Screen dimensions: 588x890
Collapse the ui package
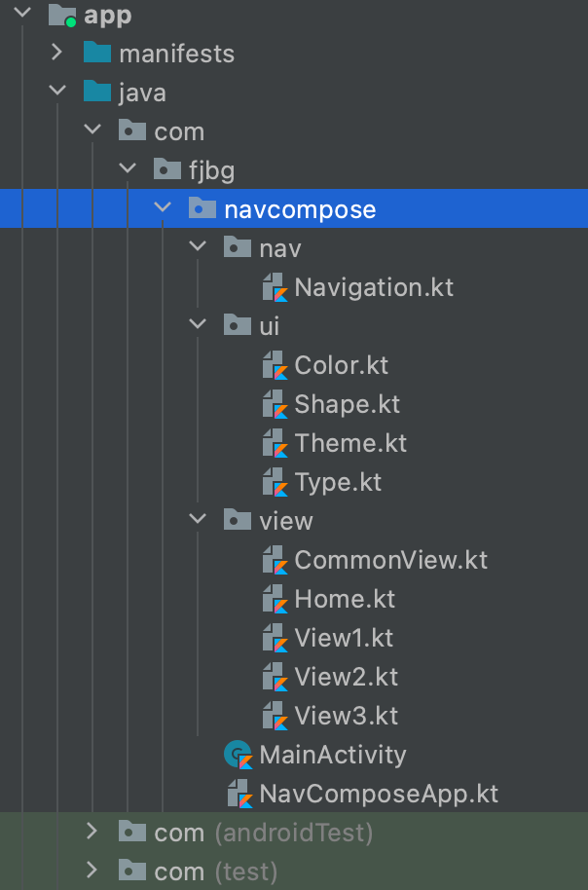[199, 325]
